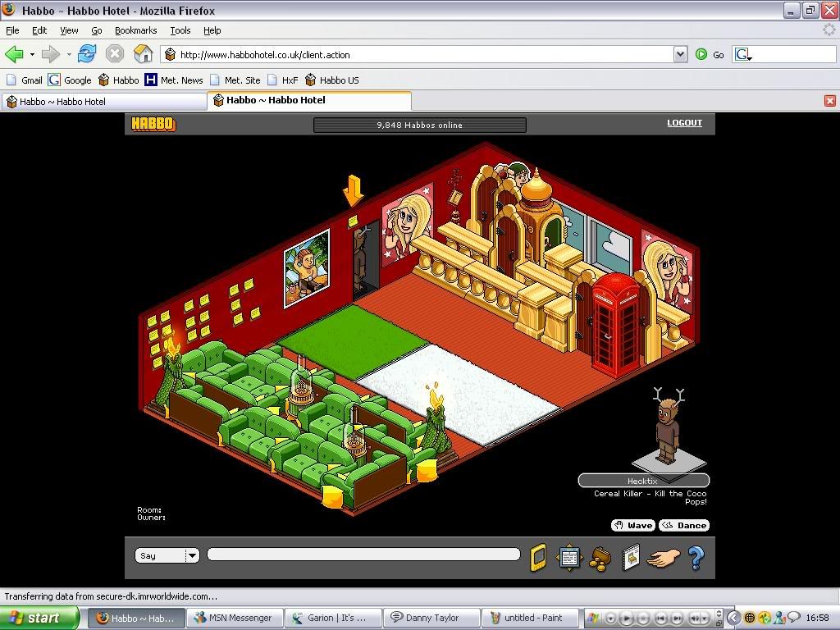840x630 pixels.
Task: Open help via blue question mark
Action: 696,558
